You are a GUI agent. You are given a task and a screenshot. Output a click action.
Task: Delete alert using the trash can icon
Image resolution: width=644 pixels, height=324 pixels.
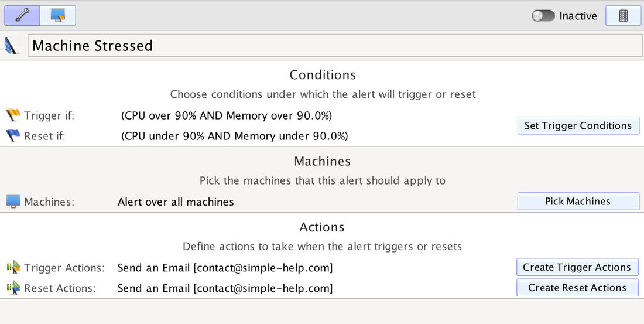[623, 16]
